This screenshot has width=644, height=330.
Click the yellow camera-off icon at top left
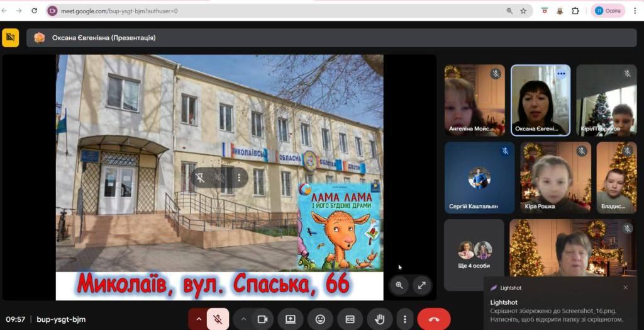point(10,38)
